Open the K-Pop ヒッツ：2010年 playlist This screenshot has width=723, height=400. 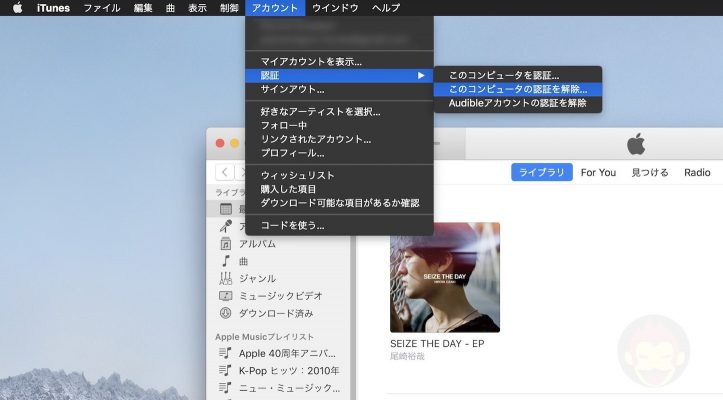click(x=289, y=371)
